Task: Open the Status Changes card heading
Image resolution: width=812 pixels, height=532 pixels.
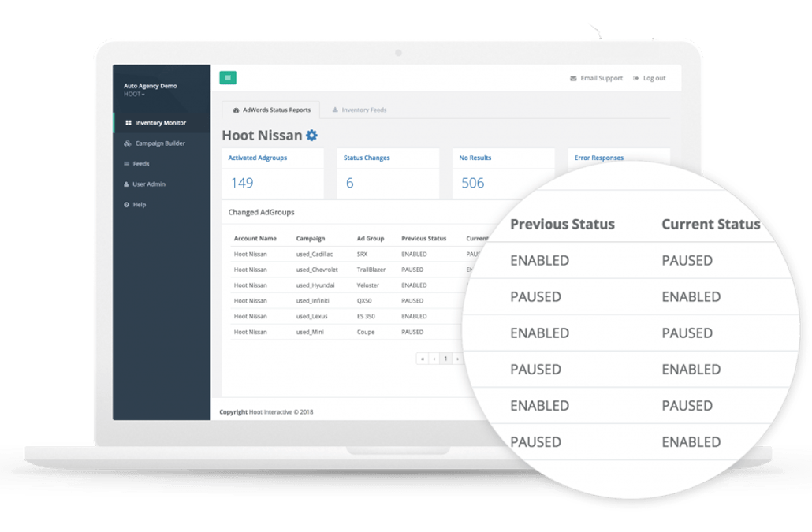Action: coord(367,158)
